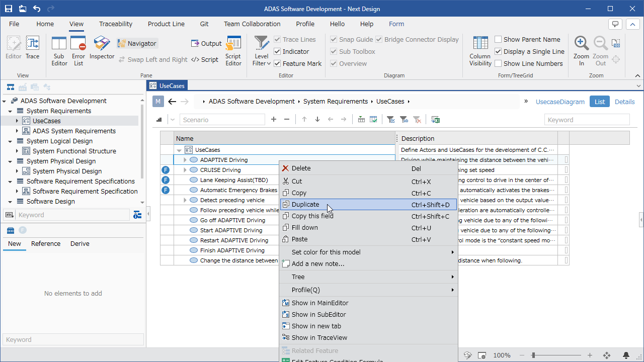Image resolution: width=644 pixels, height=362 pixels.
Task: Switch to the Product Line tab
Action: pos(166,24)
